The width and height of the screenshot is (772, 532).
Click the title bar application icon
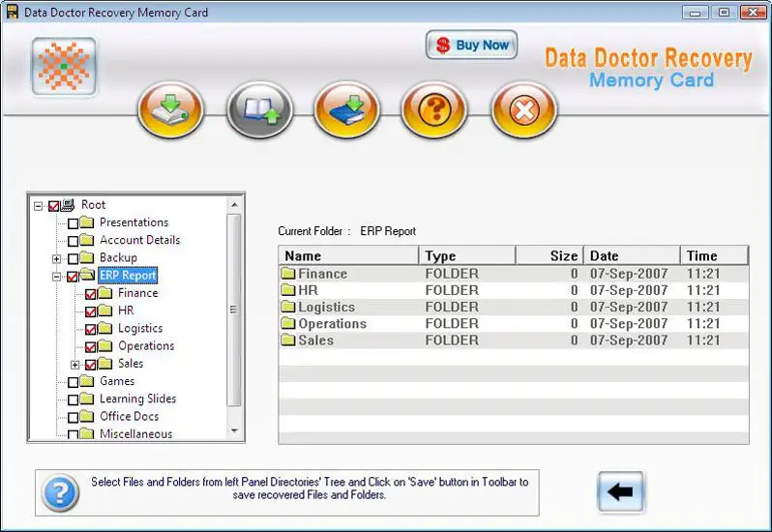(13, 12)
